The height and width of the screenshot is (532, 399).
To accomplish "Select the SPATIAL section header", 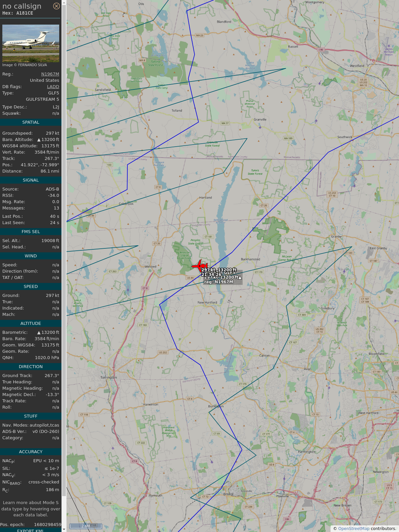I will (31, 122).
